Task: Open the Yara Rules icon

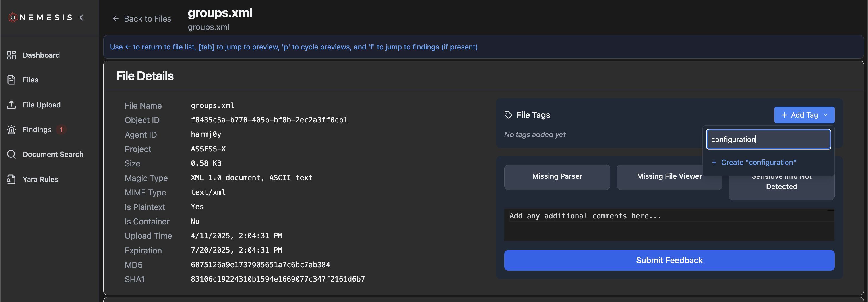Action: tap(11, 179)
